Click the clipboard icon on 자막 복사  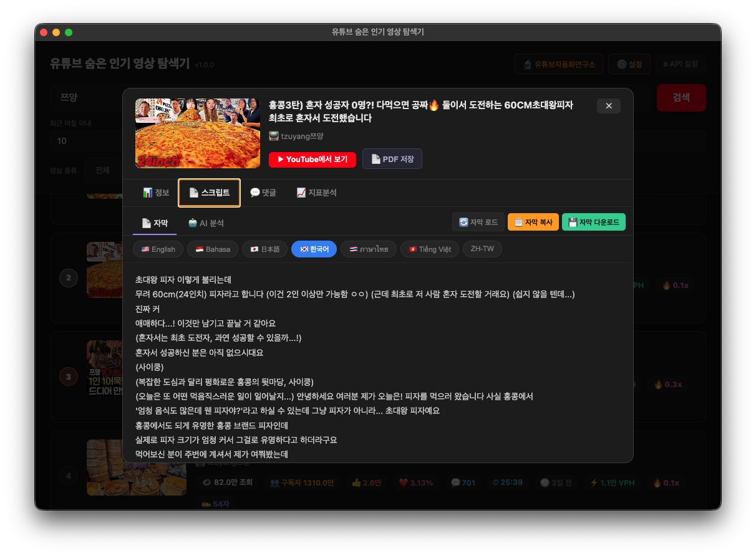[518, 222]
